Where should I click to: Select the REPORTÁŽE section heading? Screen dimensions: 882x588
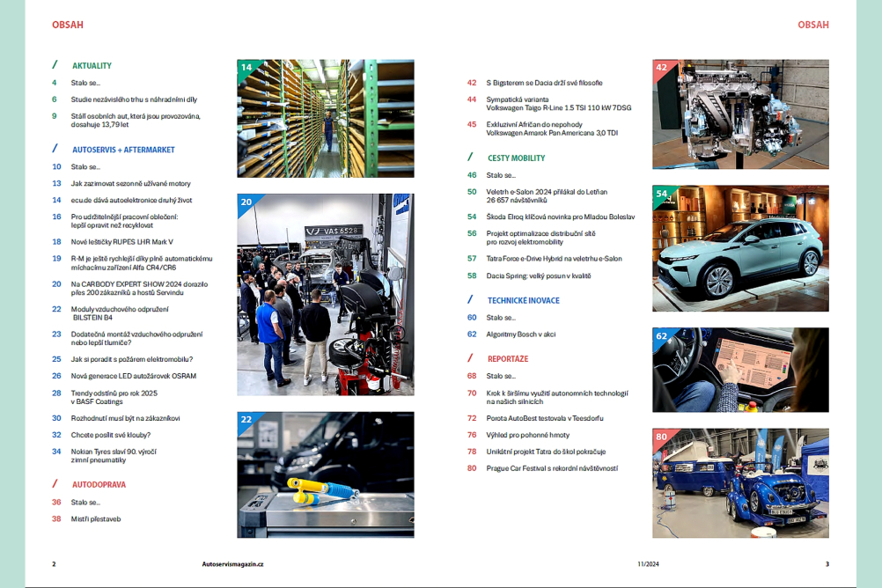click(508, 359)
